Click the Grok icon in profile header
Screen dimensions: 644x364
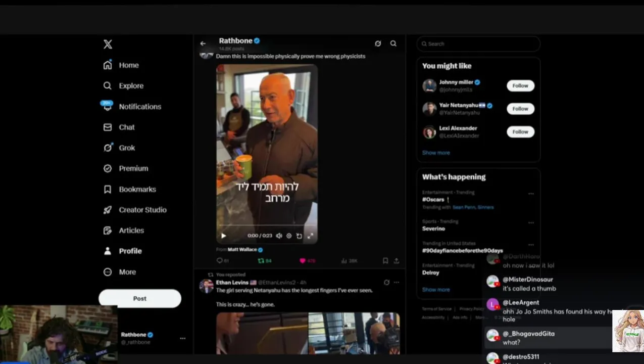click(x=378, y=43)
